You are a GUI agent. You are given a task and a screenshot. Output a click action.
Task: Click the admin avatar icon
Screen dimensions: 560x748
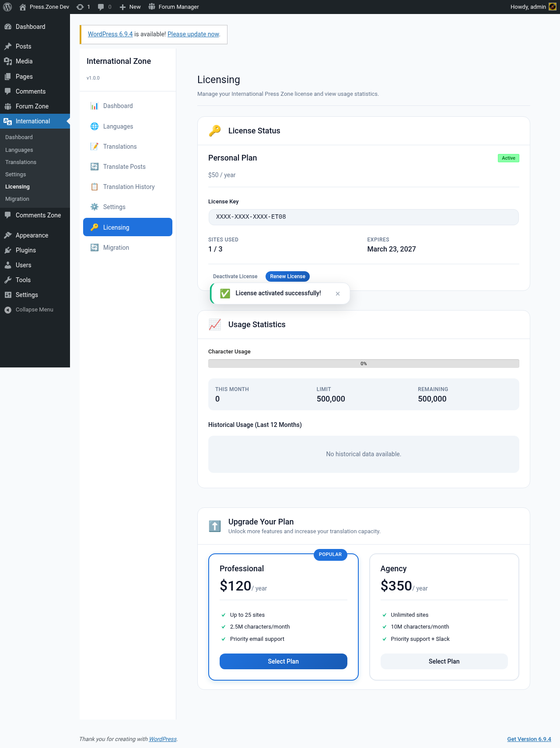tap(553, 7)
